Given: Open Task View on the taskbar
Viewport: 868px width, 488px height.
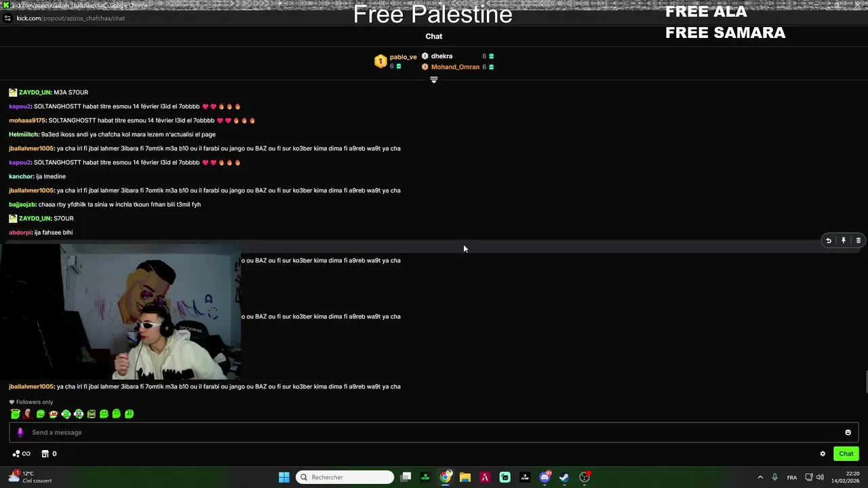Looking at the screenshot, I should [x=406, y=477].
